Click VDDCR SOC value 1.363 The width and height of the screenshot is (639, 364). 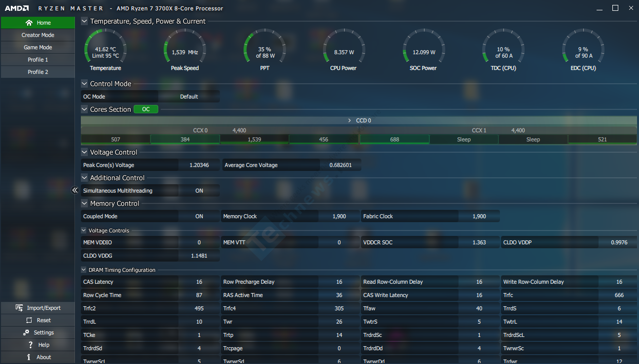click(479, 242)
